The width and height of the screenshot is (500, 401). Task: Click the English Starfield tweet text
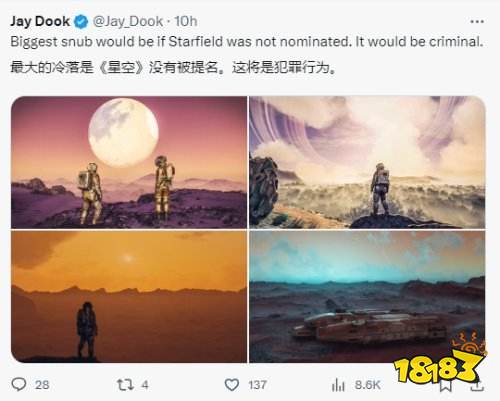coord(247,42)
